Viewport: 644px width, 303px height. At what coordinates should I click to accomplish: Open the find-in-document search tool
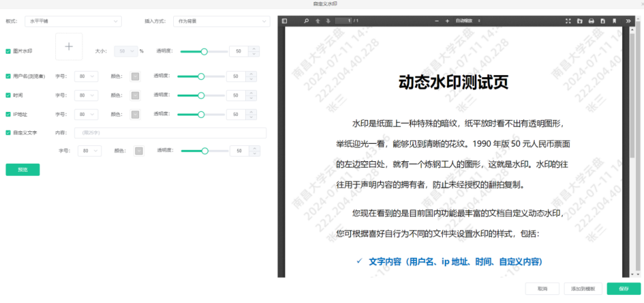306,21
